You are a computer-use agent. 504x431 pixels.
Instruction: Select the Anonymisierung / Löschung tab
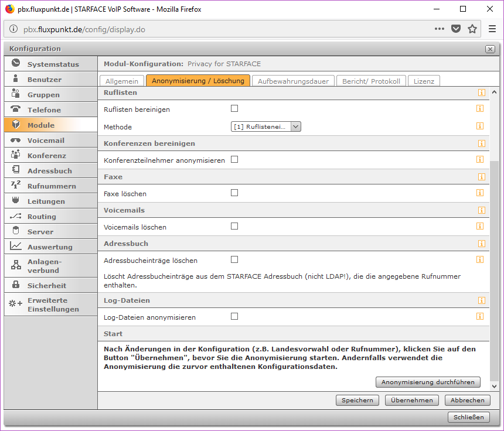coord(197,81)
